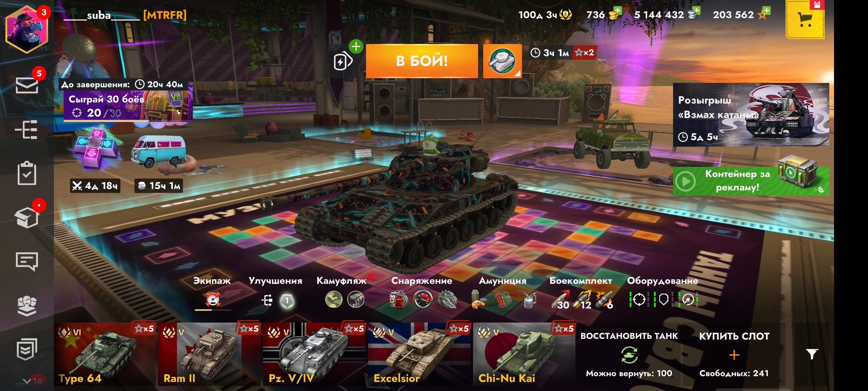Open the shop cart icon
The image size is (868, 391).
click(x=805, y=20)
